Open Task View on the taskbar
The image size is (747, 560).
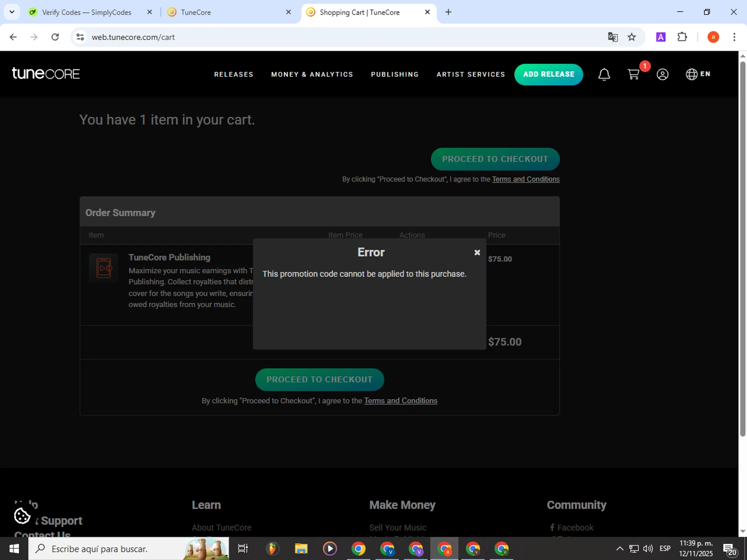(243, 549)
